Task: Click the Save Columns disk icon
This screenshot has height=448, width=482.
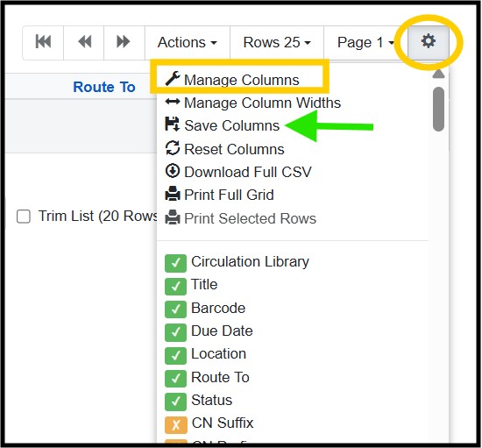Action: click(x=172, y=124)
